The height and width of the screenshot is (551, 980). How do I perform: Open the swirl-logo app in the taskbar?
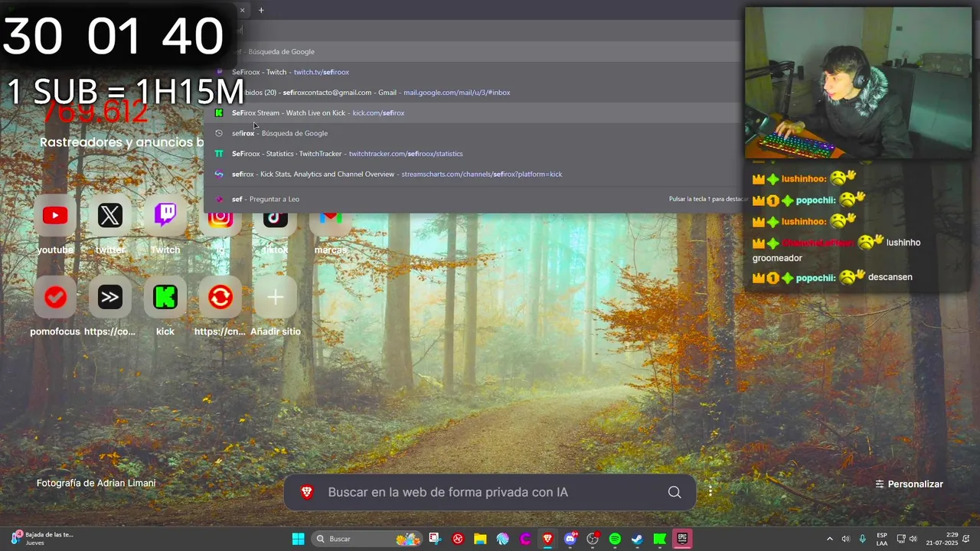502,539
